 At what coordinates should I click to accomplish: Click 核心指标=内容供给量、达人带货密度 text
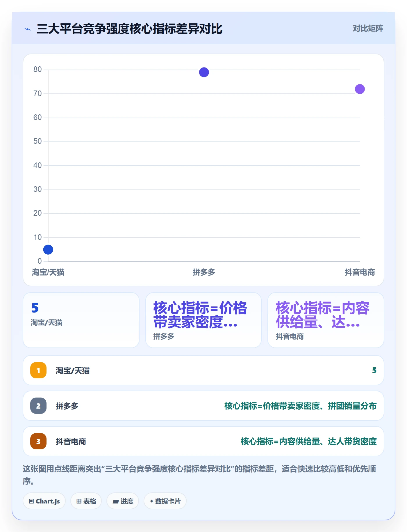pyautogui.click(x=308, y=441)
